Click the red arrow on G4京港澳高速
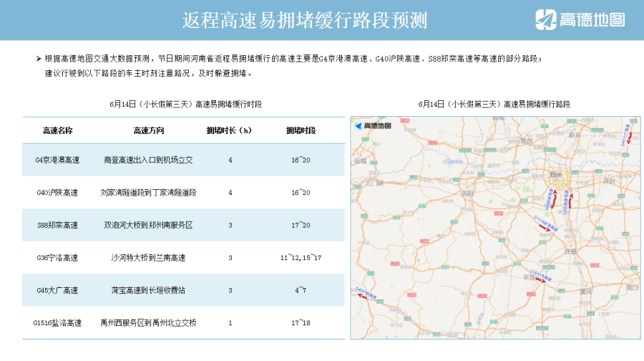The height and width of the screenshot is (361, 644). pos(570,198)
